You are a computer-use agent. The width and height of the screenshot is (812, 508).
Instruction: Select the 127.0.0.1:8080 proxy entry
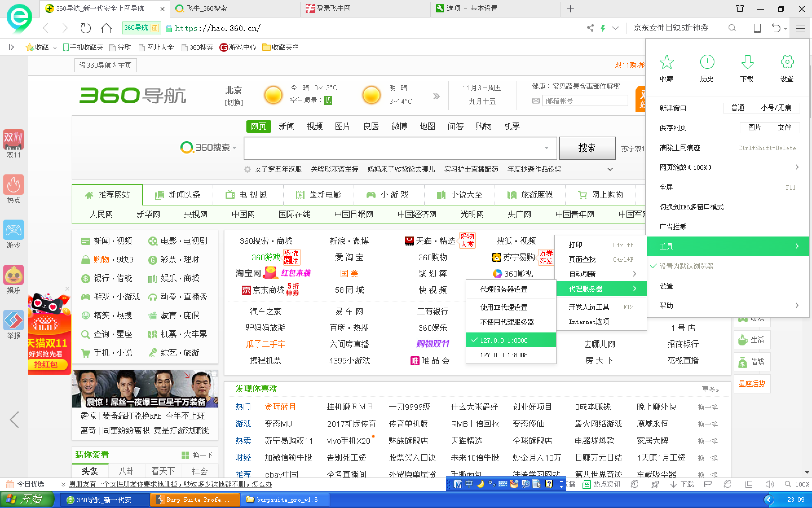pyautogui.click(x=511, y=340)
